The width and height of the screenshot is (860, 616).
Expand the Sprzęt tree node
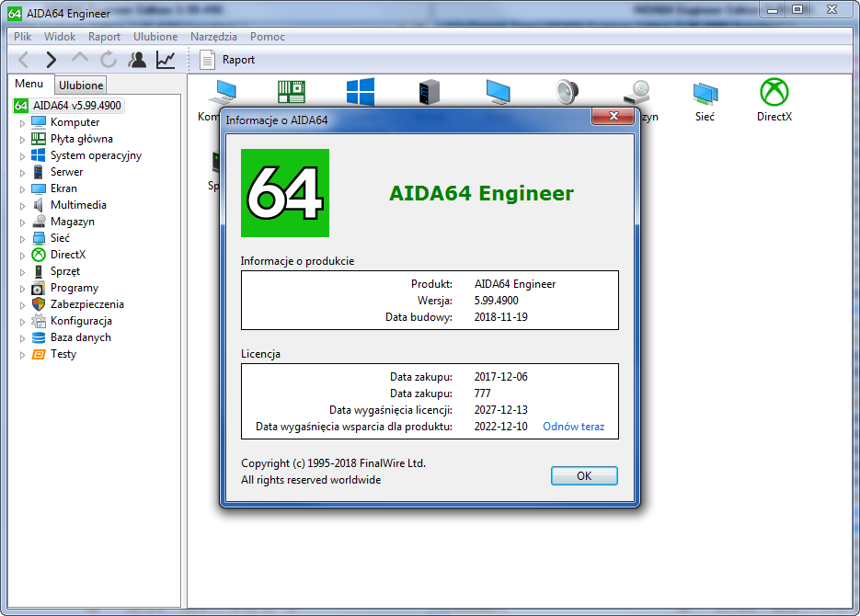(x=22, y=272)
